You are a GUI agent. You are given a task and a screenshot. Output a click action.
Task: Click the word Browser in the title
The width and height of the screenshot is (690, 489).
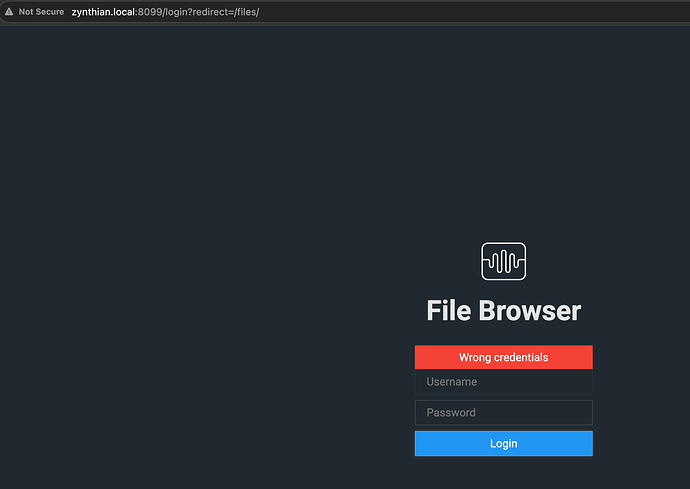[x=530, y=311]
